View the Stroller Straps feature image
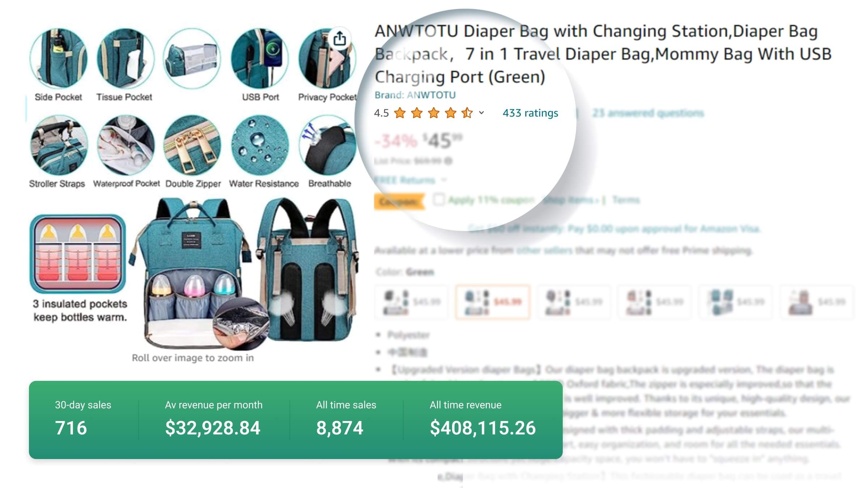This screenshot has height=488, width=868. [59, 146]
